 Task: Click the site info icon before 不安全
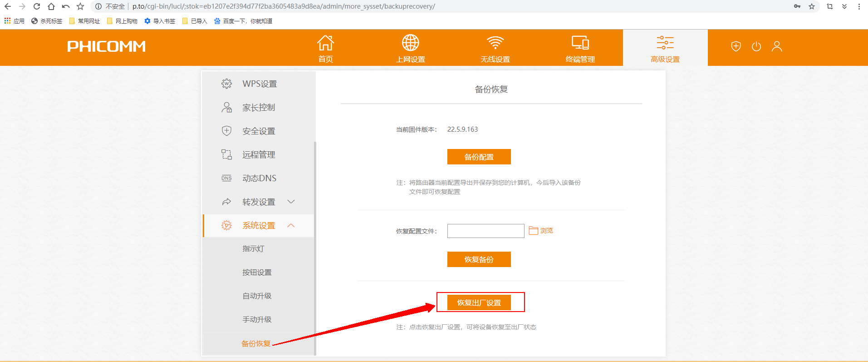[x=98, y=6]
